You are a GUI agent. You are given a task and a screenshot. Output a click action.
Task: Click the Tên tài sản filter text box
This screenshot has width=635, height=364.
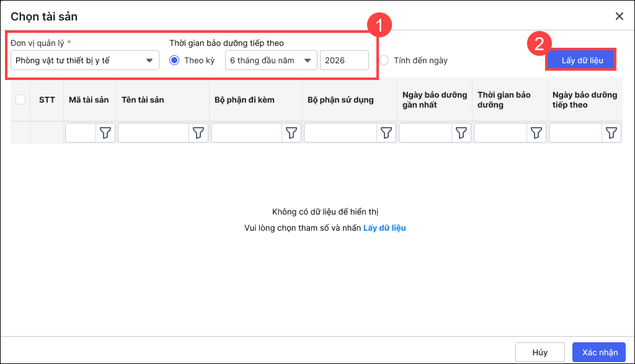(x=153, y=133)
